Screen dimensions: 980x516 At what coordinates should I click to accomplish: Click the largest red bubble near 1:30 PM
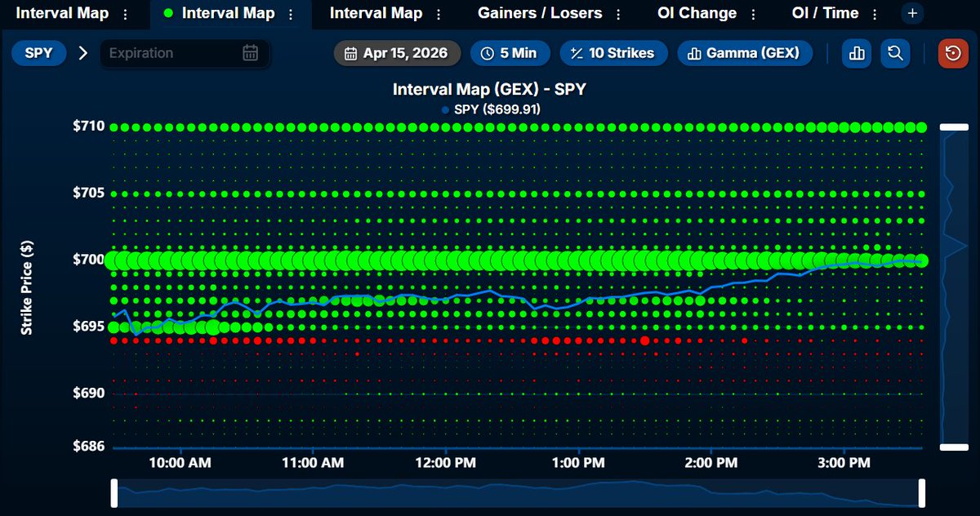point(645,340)
